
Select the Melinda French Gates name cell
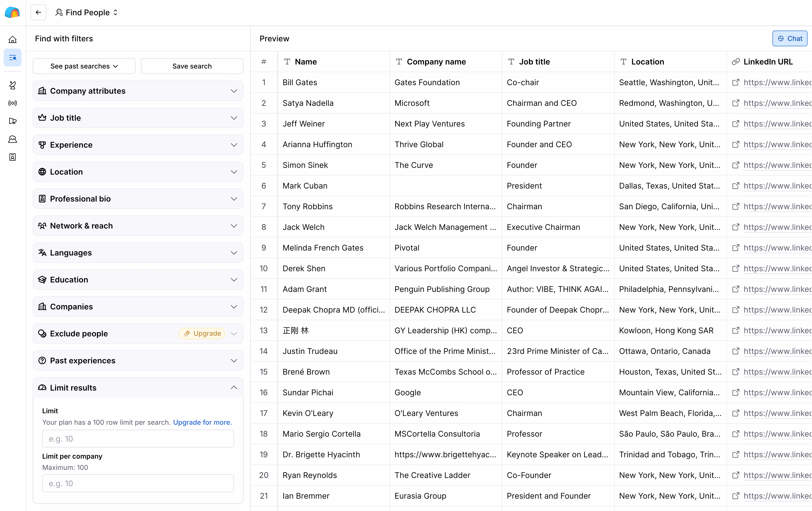(333, 248)
